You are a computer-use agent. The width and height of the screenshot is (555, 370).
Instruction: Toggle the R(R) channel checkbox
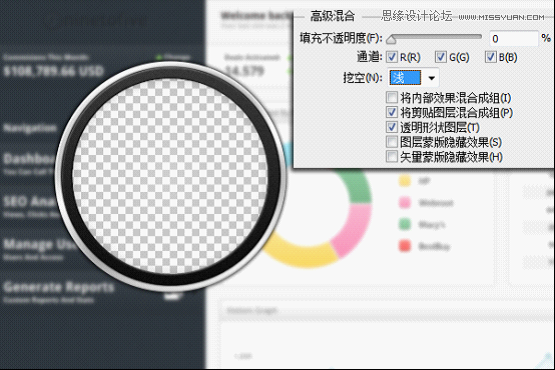click(x=391, y=57)
